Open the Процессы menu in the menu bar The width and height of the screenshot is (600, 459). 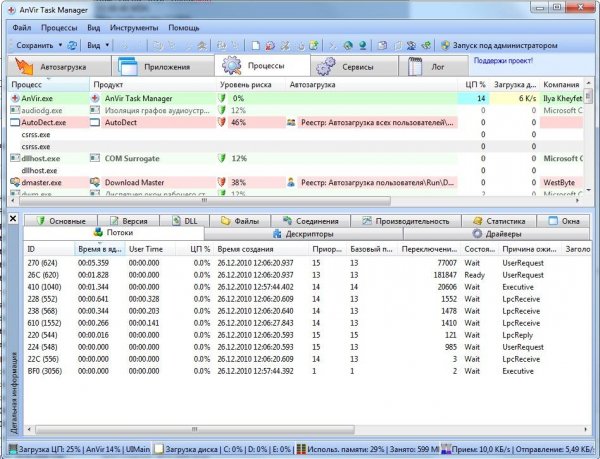(59, 28)
